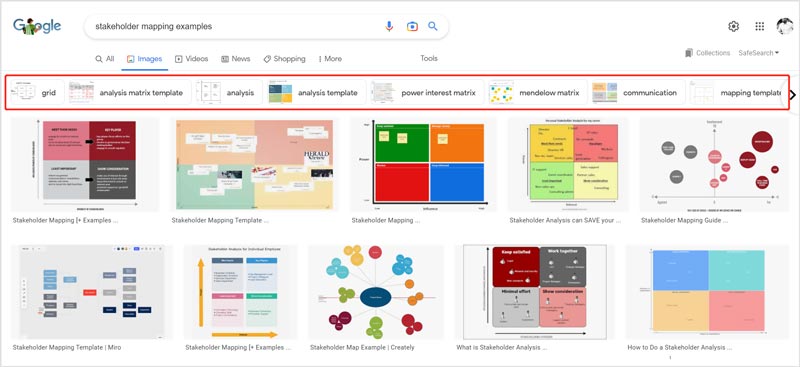Open the Shopping tab
800x367 pixels.
[285, 59]
